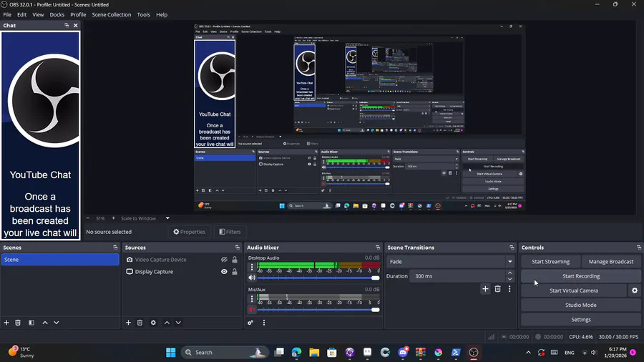The height and width of the screenshot is (362, 644).
Task: Zoom out the preview with minus icon
Action: click(87, 218)
